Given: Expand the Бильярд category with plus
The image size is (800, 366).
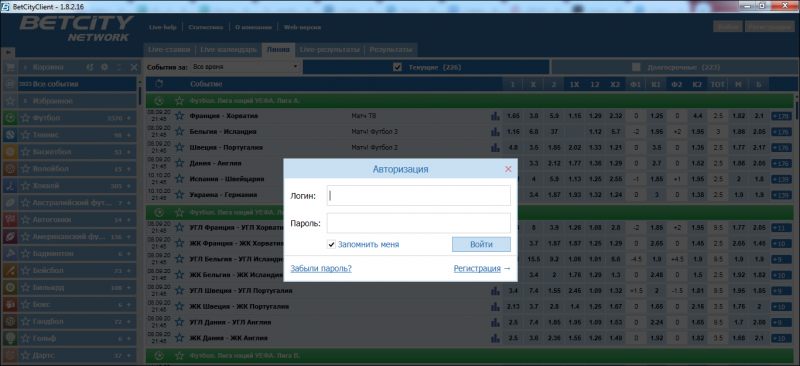Looking at the screenshot, I should pos(129,287).
